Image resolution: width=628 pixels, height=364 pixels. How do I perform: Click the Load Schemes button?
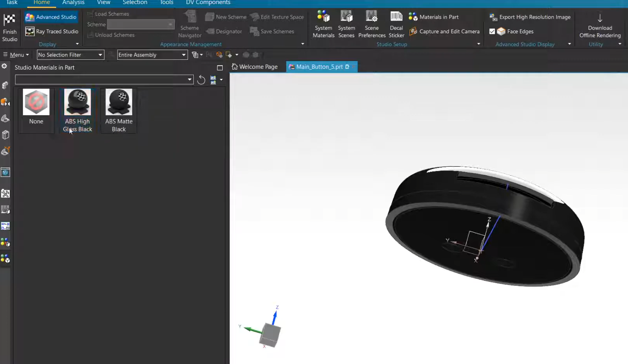tap(108, 14)
